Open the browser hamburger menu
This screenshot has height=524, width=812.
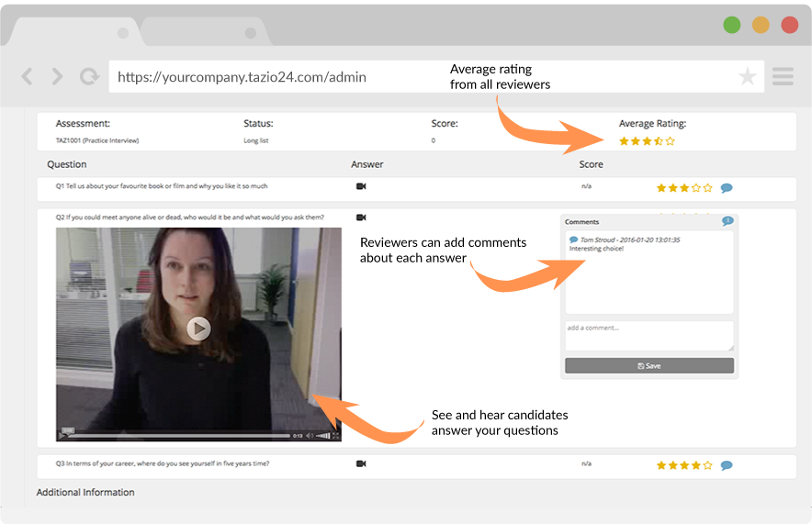[x=783, y=76]
